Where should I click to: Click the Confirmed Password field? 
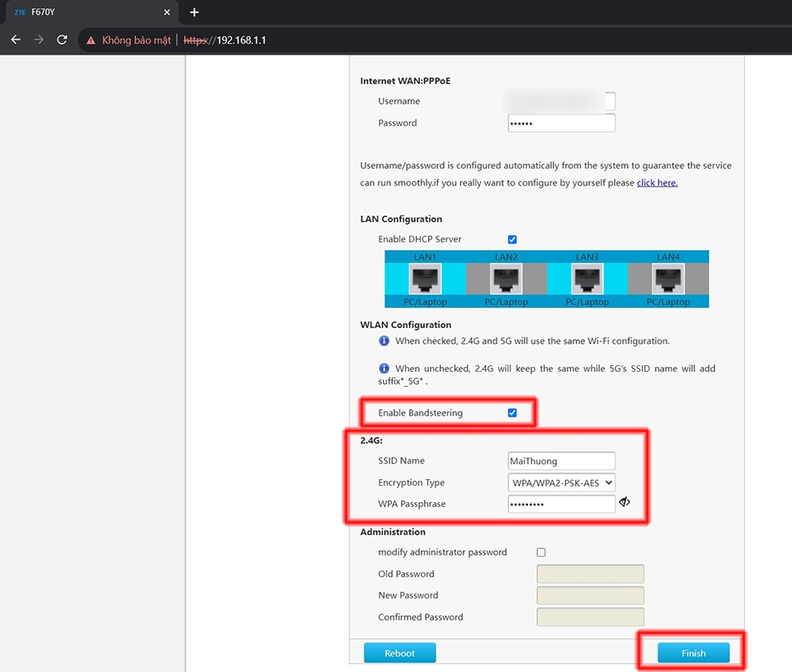pos(590,617)
